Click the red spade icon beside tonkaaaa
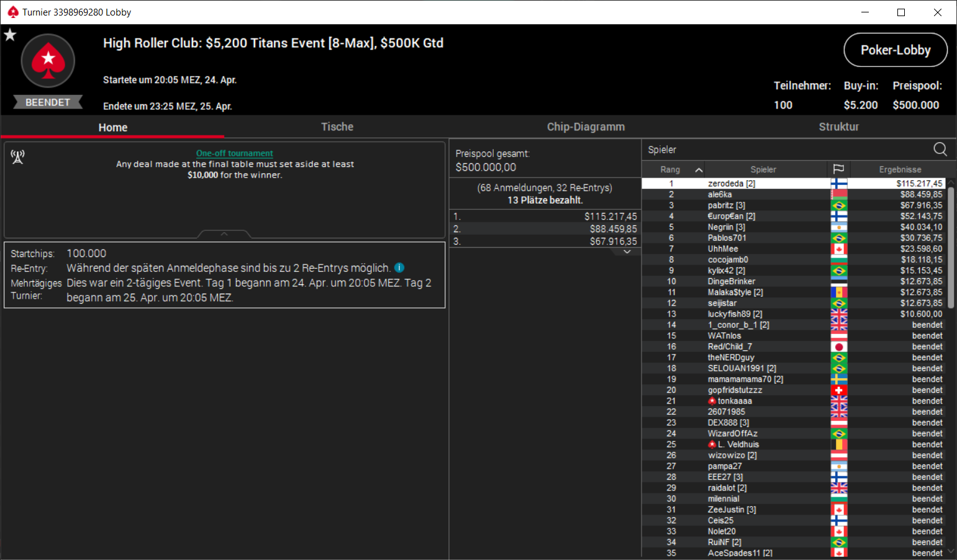This screenshot has height=560, width=957. [712, 401]
